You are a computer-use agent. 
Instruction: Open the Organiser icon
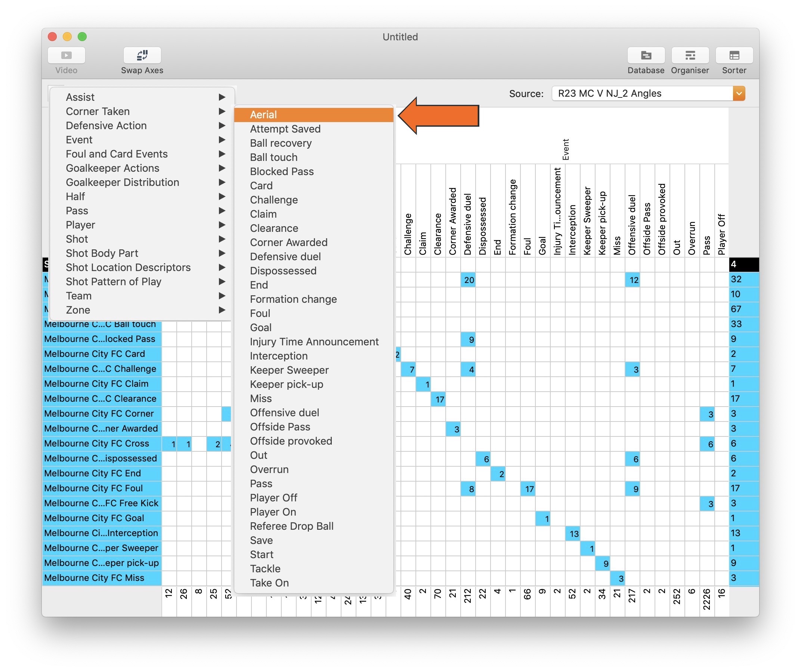click(x=690, y=55)
